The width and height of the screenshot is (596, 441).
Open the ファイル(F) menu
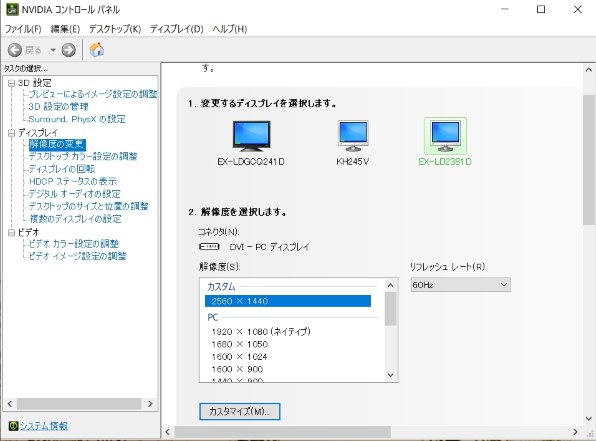[23, 29]
